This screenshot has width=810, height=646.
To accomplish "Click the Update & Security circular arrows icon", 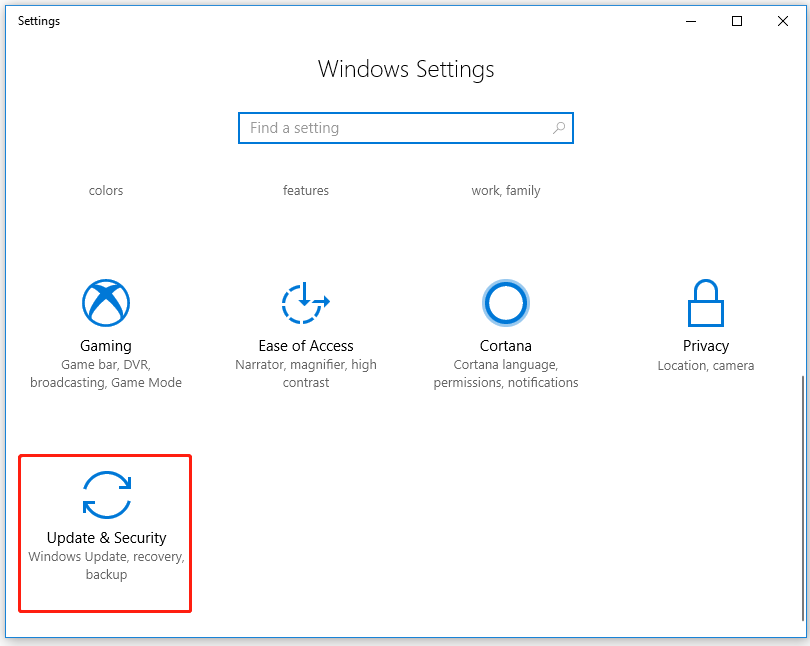I will click(x=105, y=494).
